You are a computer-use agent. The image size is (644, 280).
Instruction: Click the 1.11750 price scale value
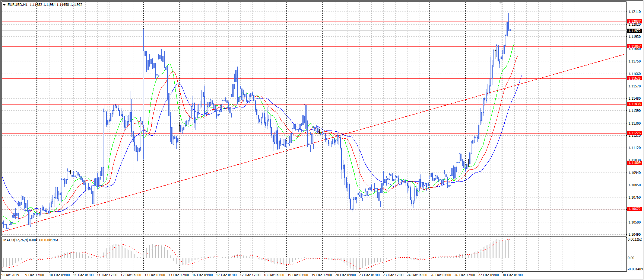click(x=635, y=61)
